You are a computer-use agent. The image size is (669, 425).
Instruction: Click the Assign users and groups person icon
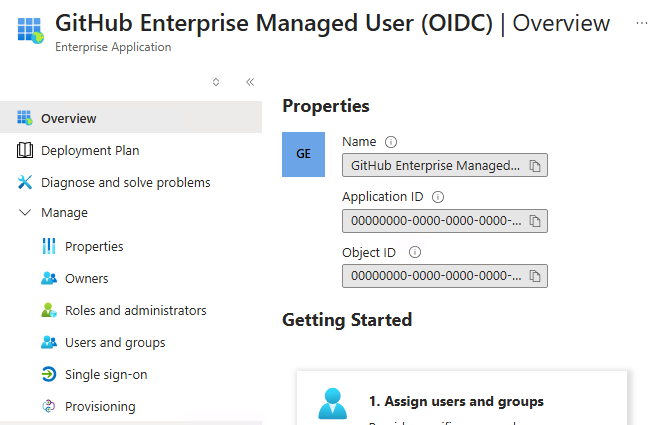[x=332, y=403]
